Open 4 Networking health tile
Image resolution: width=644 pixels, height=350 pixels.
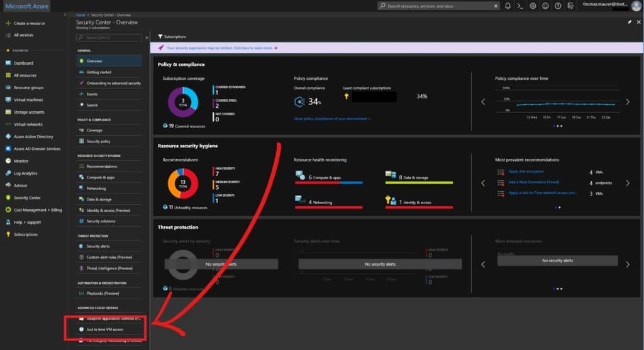pyautogui.click(x=328, y=202)
